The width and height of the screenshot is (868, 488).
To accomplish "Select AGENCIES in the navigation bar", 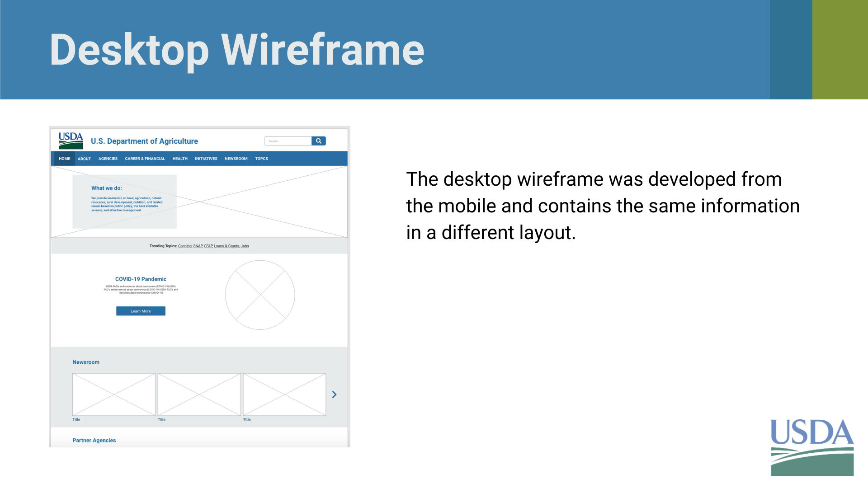I will [x=108, y=159].
